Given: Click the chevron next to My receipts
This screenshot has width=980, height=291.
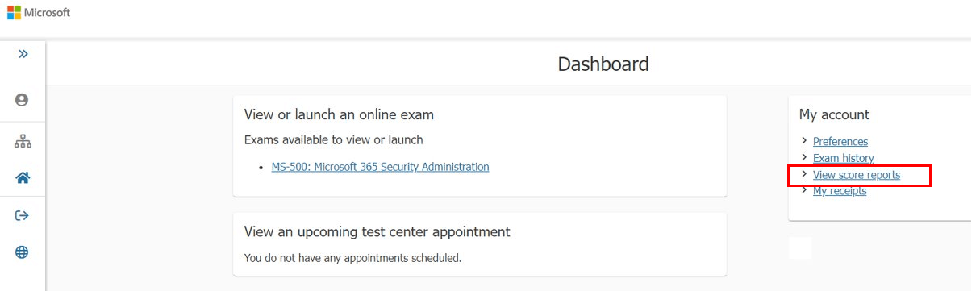Looking at the screenshot, I should [x=804, y=190].
